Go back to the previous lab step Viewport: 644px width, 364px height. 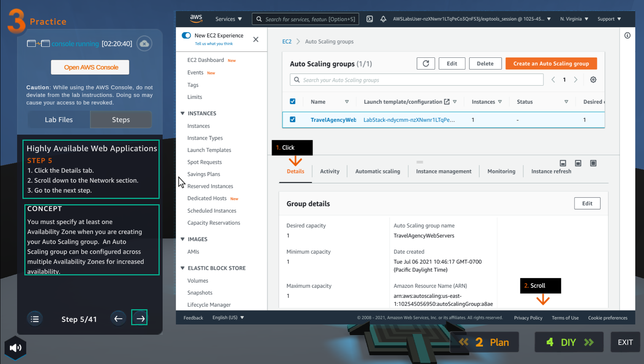(118, 318)
